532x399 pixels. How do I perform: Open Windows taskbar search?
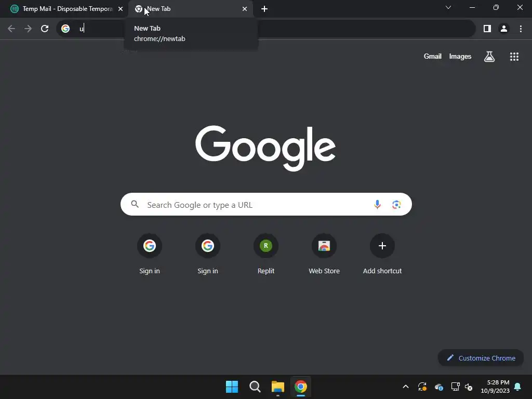[255, 387]
